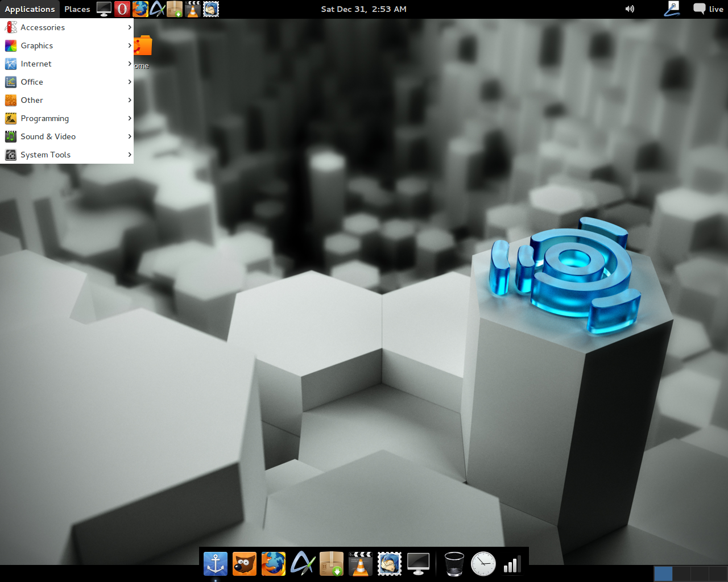Click the clock icon in the dock

[x=483, y=564]
